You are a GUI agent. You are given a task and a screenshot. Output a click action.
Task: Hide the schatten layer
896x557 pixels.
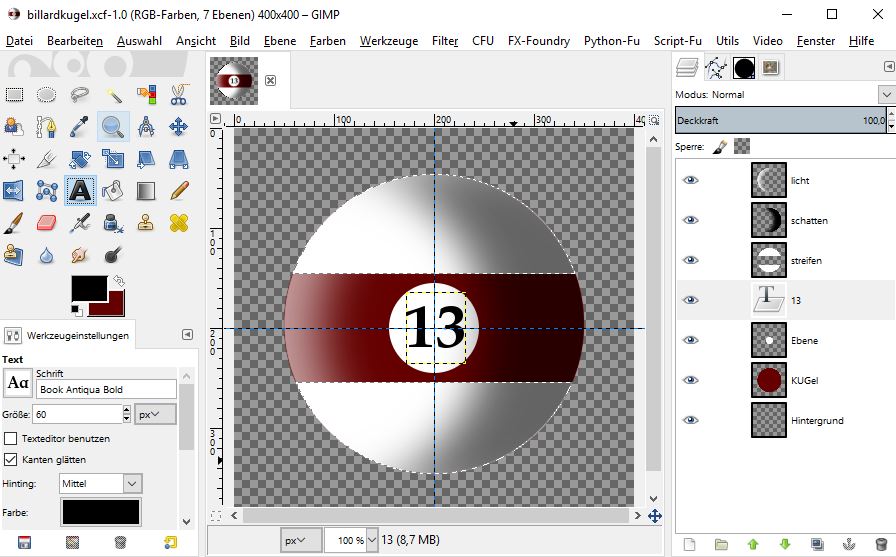click(x=690, y=220)
